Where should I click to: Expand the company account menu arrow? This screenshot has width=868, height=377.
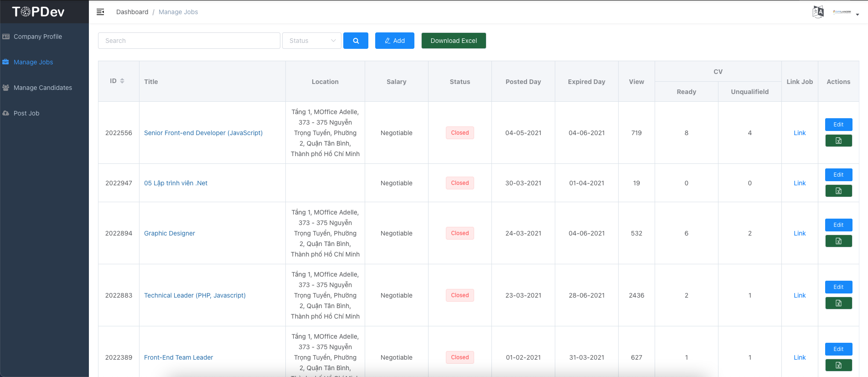tap(857, 15)
